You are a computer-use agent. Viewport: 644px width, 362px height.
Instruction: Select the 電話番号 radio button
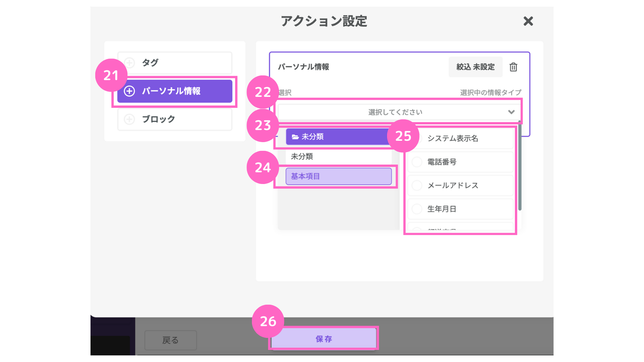pyautogui.click(x=417, y=162)
